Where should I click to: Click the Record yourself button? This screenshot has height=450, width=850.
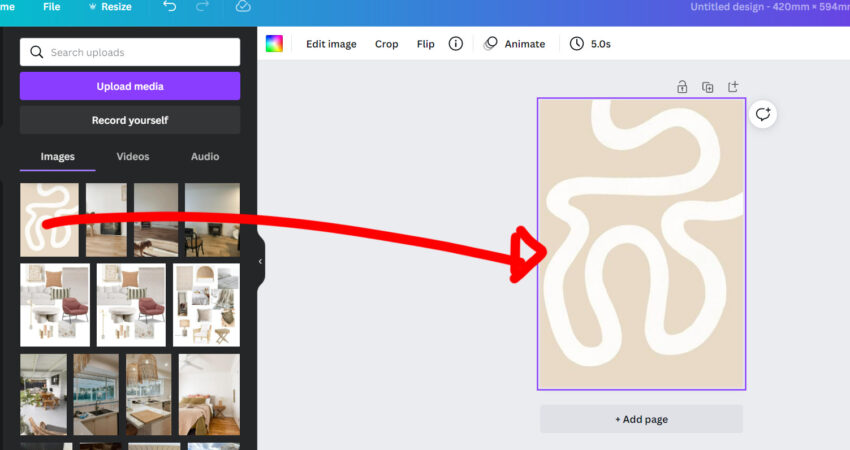130,120
